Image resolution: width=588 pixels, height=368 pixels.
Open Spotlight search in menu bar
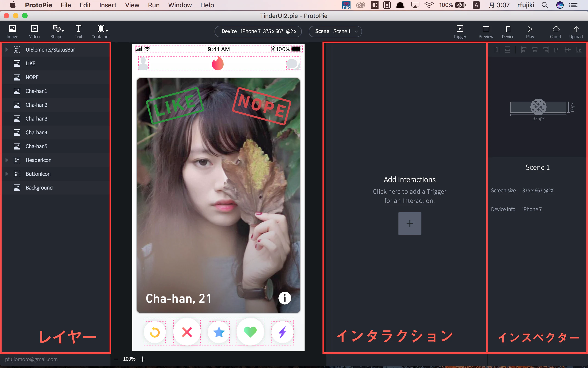click(x=545, y=5)
